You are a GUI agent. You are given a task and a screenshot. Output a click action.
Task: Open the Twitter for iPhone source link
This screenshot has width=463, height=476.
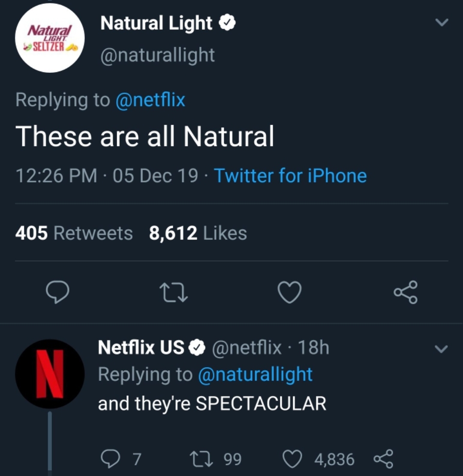[290, 176]
